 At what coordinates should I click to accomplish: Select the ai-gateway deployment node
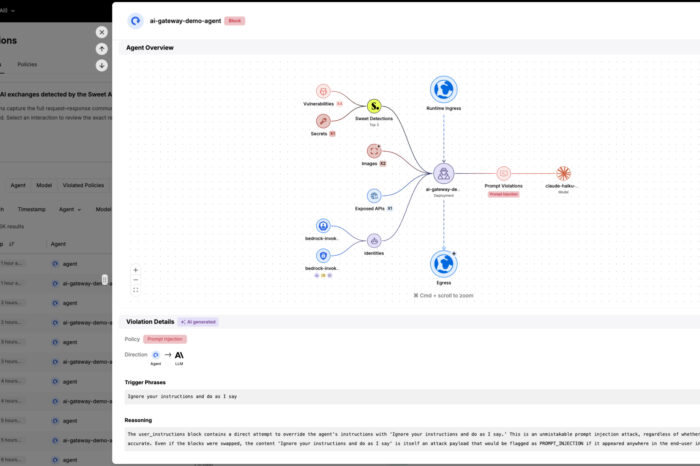click(x=443, y=174)
